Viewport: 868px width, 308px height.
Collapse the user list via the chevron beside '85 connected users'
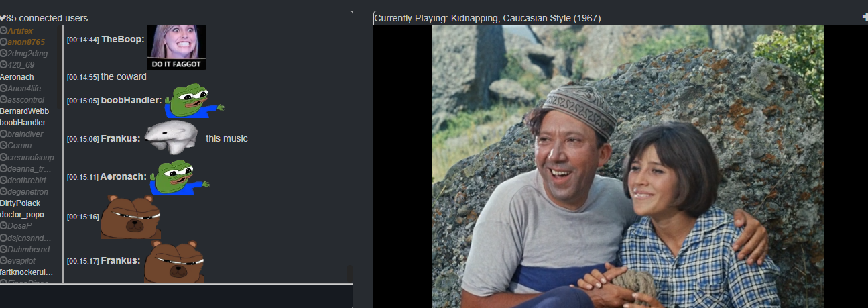(x=3, y=18)
